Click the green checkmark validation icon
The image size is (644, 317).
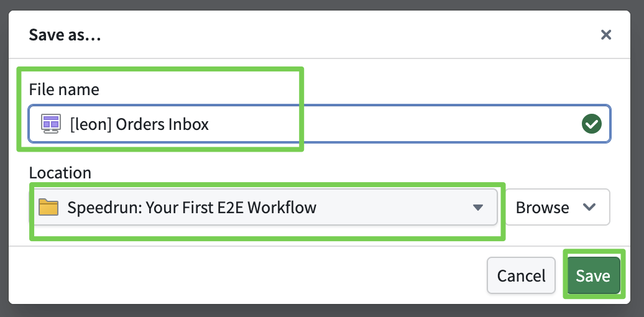click(x=591, y=124)
